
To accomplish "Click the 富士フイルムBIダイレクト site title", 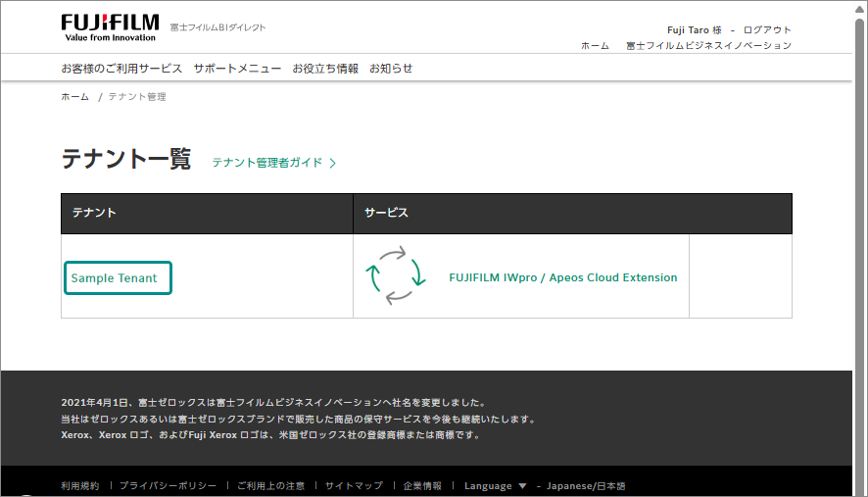I will 218,27.
